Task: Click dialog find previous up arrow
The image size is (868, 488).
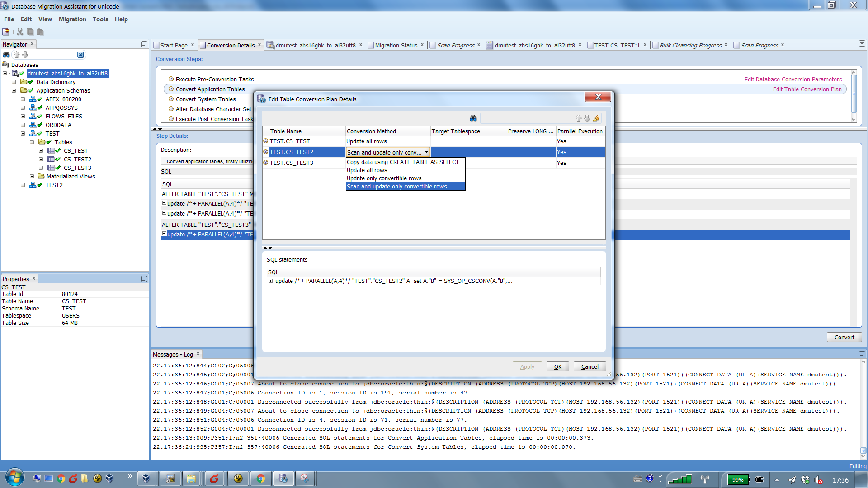Action: point(578,118)
